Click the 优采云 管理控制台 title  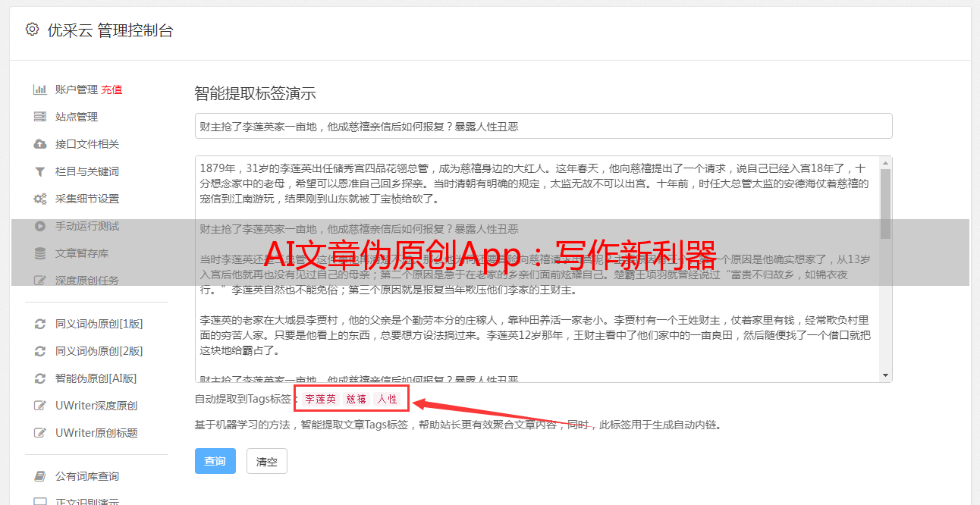pyautogui.click(x=110, y=30)
